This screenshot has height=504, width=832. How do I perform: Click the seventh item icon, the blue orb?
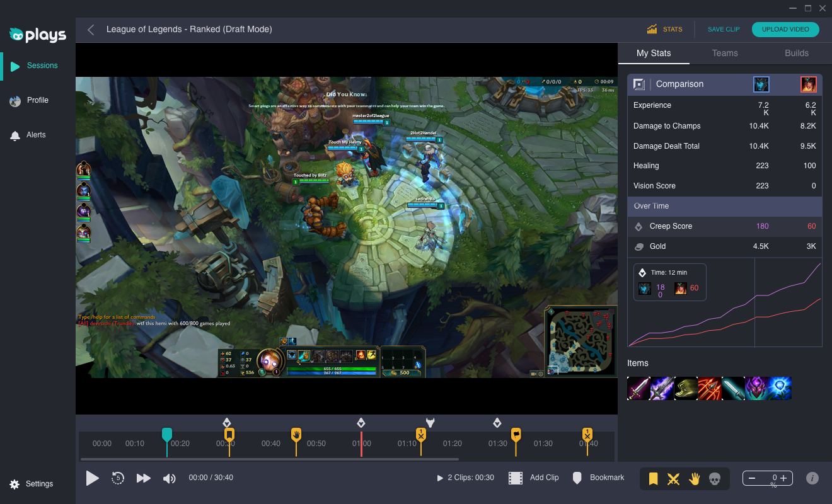pos(780,388)
